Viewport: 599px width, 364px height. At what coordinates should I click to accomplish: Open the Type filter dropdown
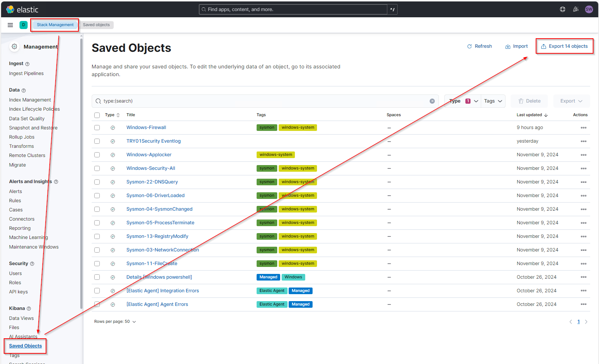pos(463,101)
